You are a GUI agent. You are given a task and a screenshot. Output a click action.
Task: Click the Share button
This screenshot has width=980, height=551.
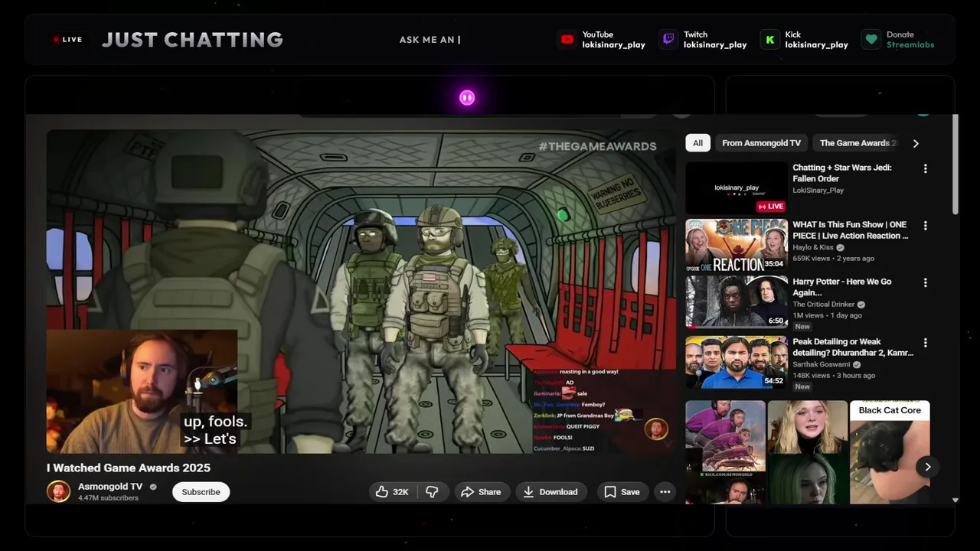coord(481,492)
